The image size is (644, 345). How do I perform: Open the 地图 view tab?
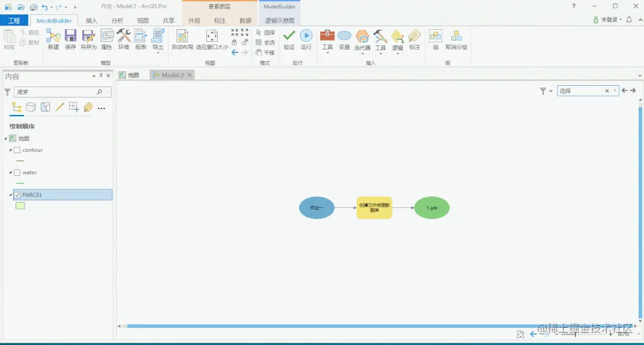point(129,75)
